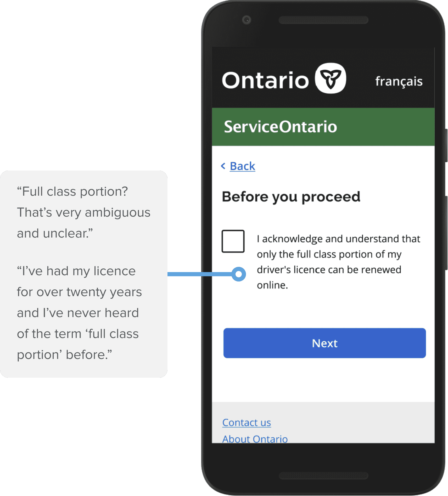Click the ServiceOntario green banner title
This screenshot has width=448, height=496.
click(280, 127)
